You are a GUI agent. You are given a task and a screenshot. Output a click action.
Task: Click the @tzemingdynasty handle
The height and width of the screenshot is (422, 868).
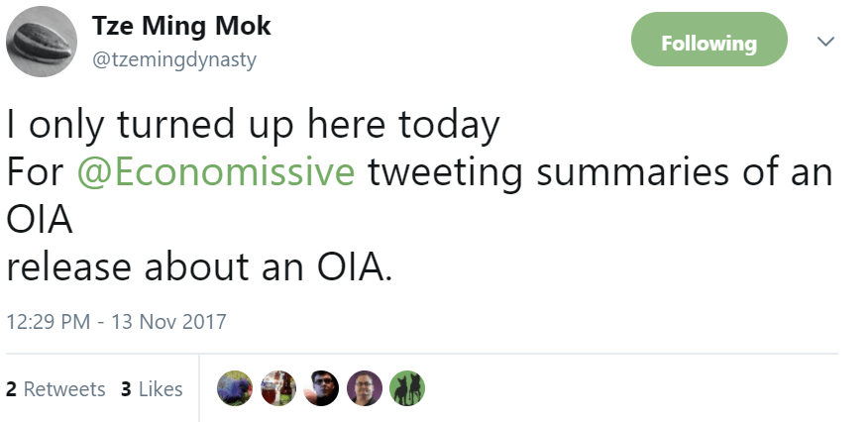(174, 59)
